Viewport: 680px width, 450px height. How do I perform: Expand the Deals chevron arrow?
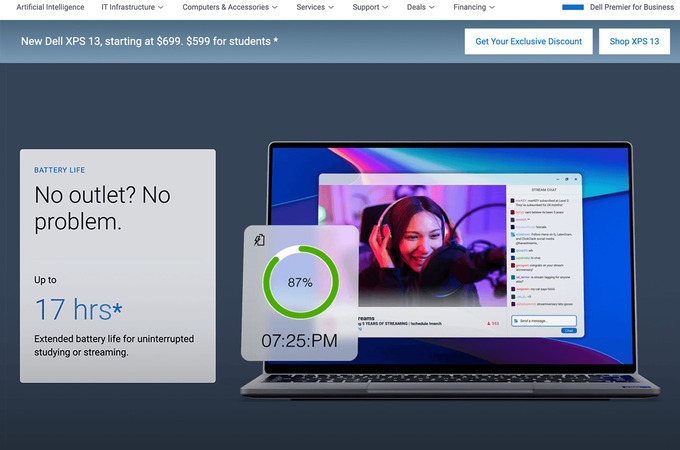point(432,7)
